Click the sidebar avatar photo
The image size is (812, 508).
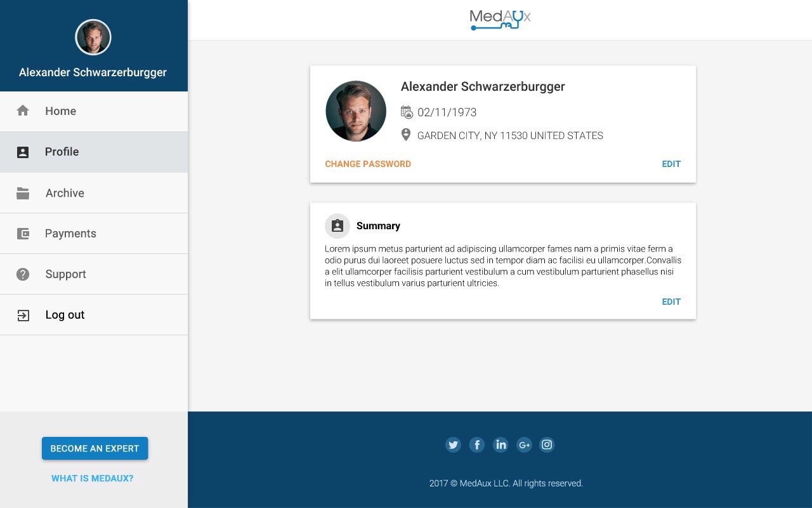coord(93,37)
